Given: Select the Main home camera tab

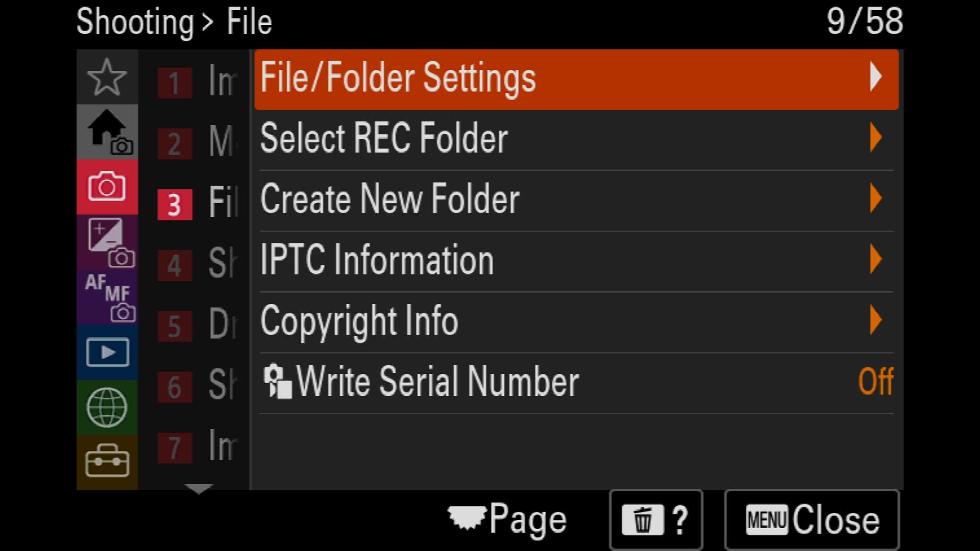Looking at the screenshot, I should pyautogui.click(x=107, y=132).
